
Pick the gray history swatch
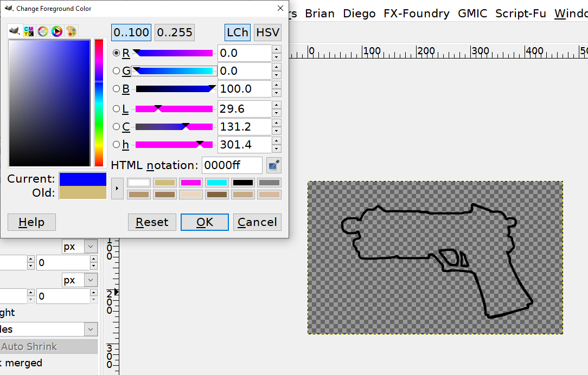269,183
